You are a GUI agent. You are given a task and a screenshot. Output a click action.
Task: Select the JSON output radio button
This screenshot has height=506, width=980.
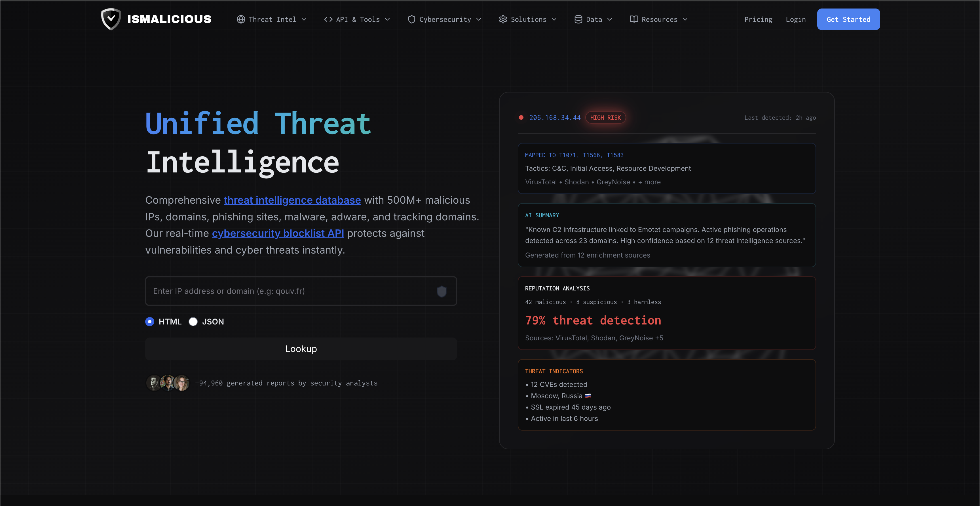193,322
